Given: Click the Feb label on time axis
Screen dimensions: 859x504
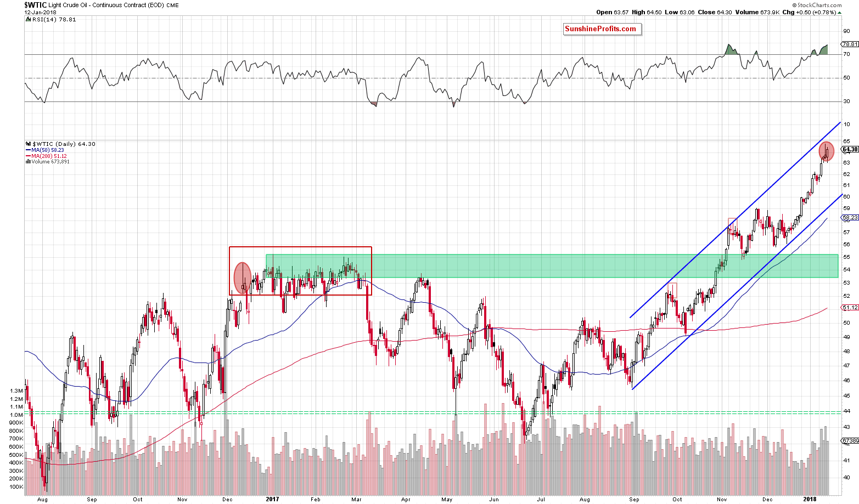Looking at the screenshot, I should [x=316, y=500].
